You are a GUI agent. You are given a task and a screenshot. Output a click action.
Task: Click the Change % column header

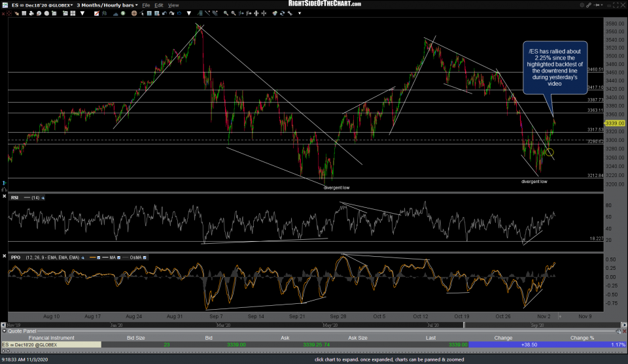(x=582, y=338)
